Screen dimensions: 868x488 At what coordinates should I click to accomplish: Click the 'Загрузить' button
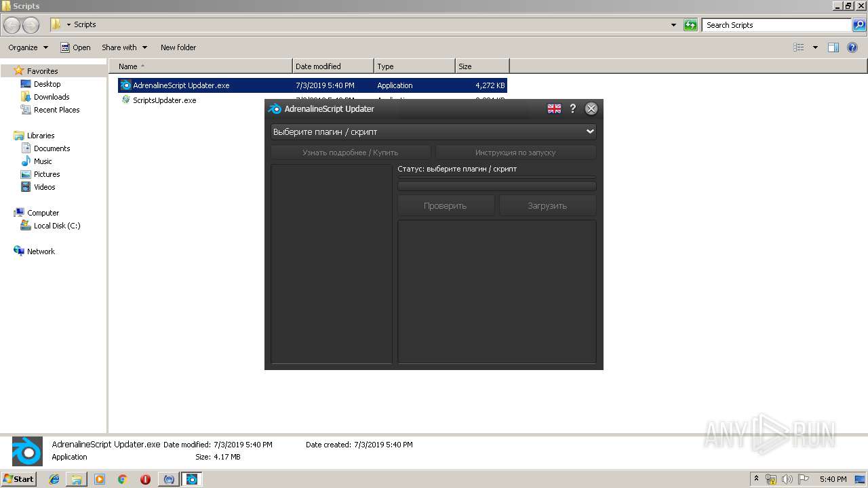547,205
